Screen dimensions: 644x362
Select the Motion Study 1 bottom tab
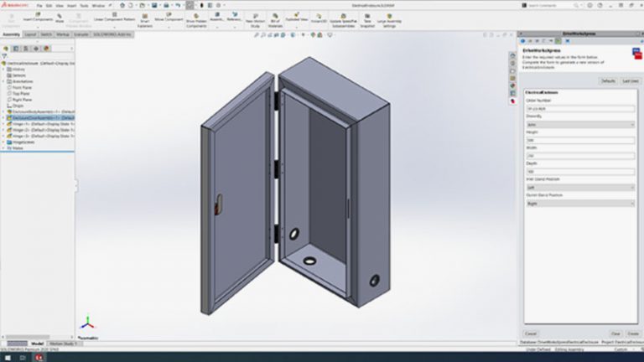tap(63, 344)
